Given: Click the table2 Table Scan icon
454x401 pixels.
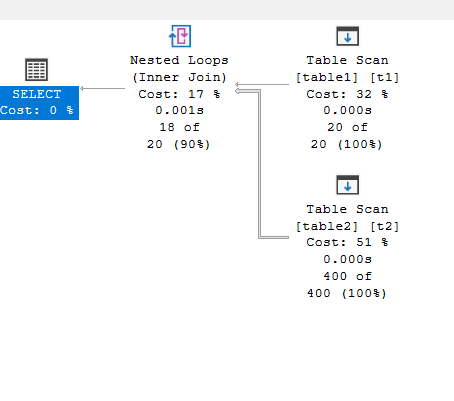Looking at the screenshot, I should point(347,185).
